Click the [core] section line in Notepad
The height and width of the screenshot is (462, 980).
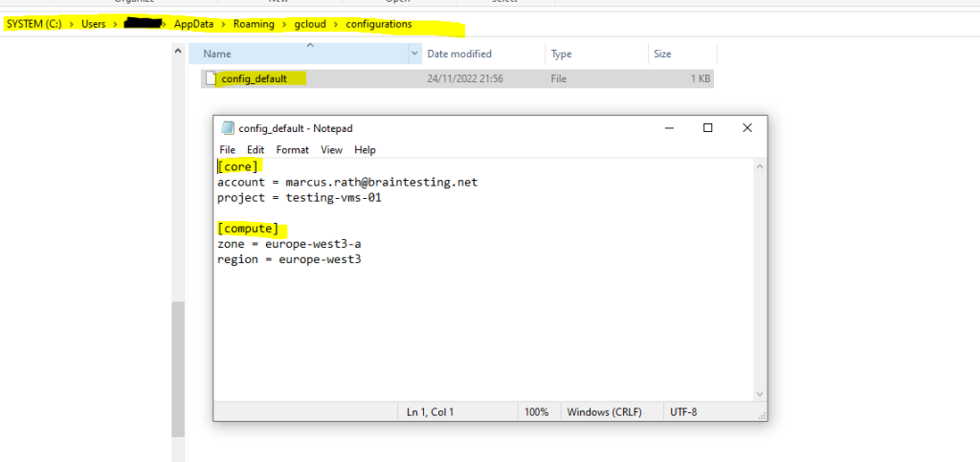(237, 166)
